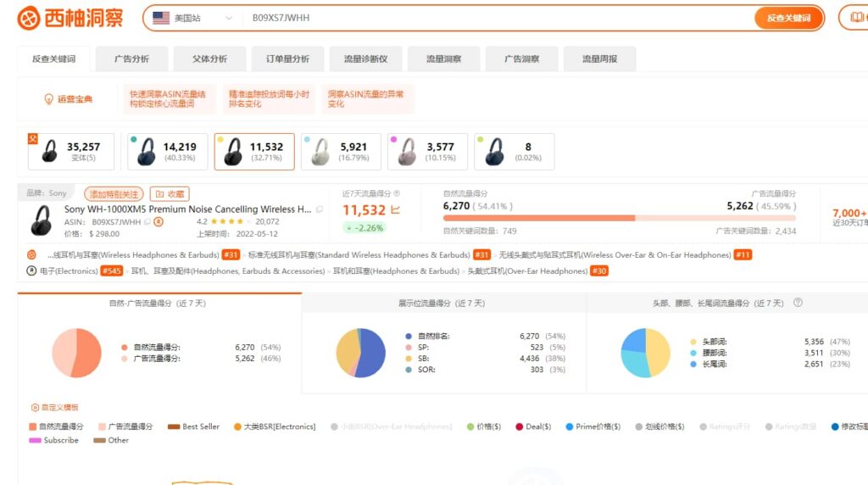
Task: Click the trend chart icon beside 11,532
Action: (x=395, y=209)
